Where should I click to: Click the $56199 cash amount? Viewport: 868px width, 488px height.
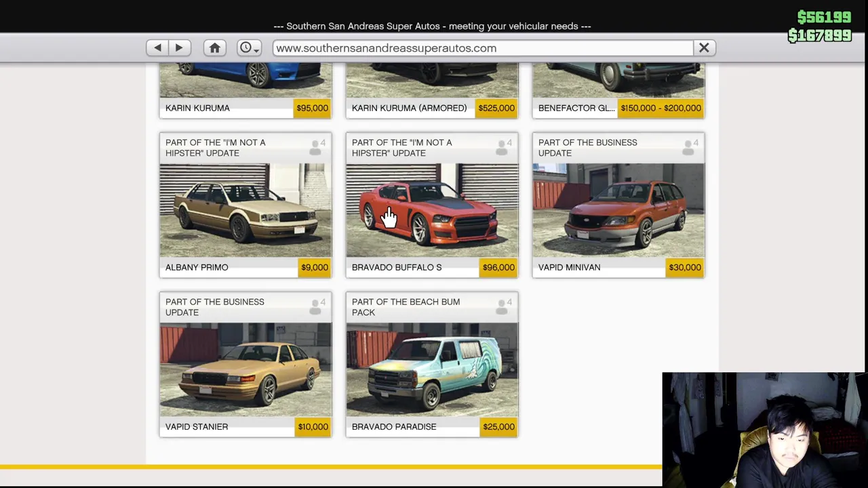pos(824,17)
